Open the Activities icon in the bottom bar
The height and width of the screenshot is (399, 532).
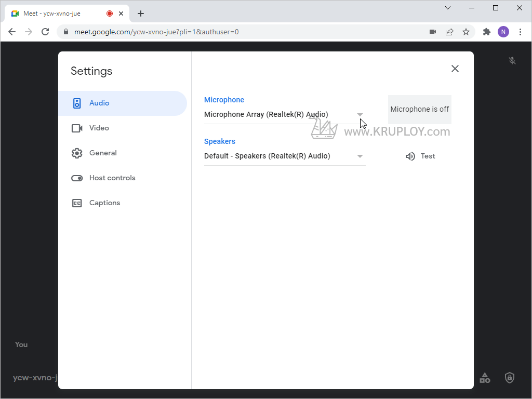(x=485, y=378)
